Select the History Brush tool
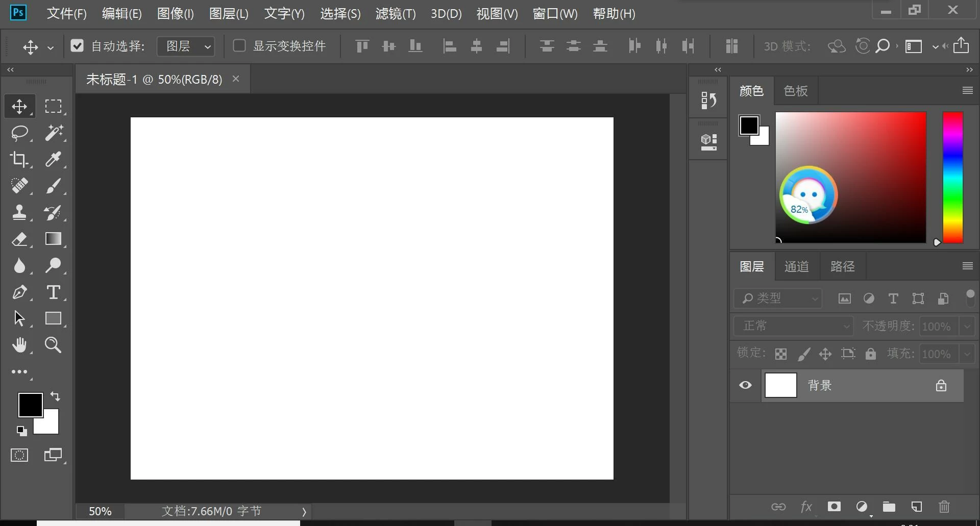 click(53, 212)
